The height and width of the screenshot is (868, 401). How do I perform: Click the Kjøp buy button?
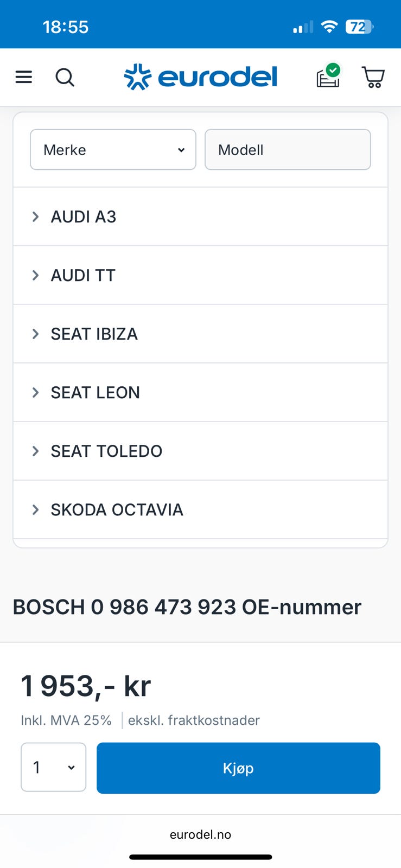click(x=238, y=768)
